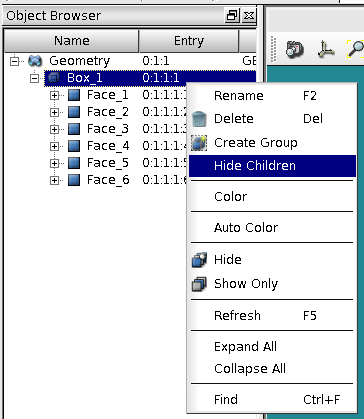Click the trihedron axes toolbar icon
Image resolution: width=364 pixels, height=419 pixels.
coord(326,49)
